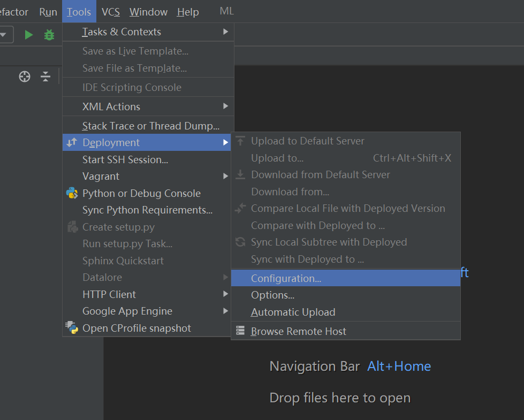Click the green Run arrow icon

[x=29, y=35]
